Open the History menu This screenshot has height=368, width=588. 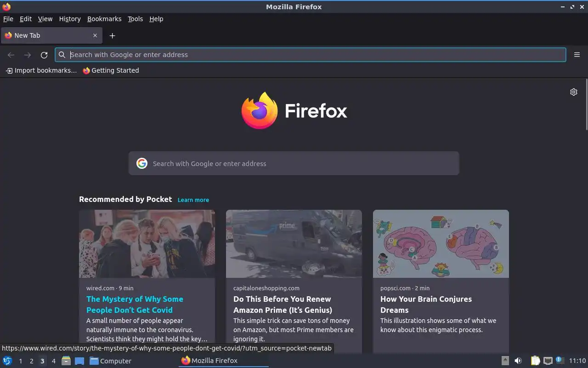(x=70, y=19)
